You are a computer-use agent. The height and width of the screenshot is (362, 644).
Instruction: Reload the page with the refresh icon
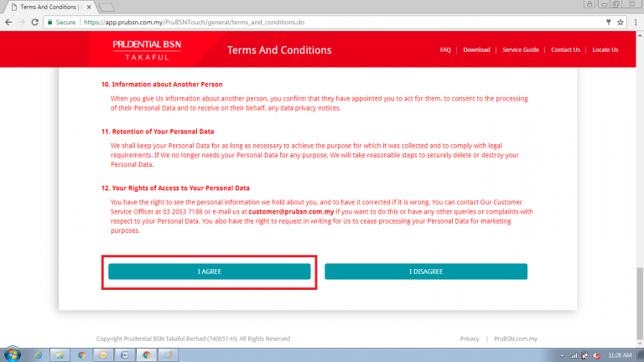tap(35, 22)
